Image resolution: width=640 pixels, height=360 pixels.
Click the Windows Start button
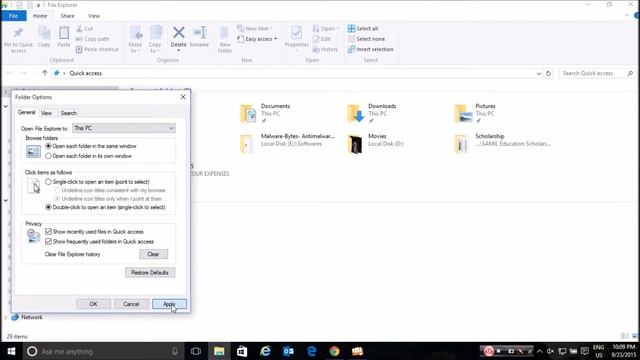(x=11, y=351)
